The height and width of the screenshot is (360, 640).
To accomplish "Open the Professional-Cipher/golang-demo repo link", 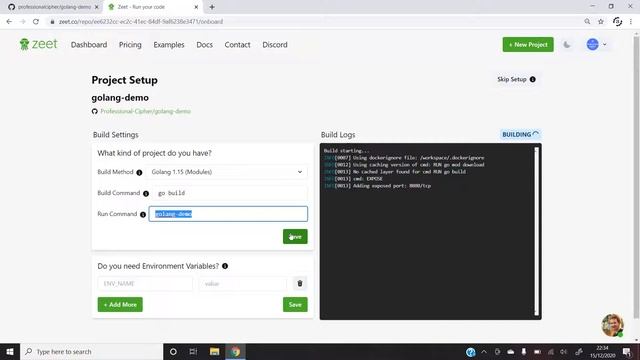I will 146,111.
